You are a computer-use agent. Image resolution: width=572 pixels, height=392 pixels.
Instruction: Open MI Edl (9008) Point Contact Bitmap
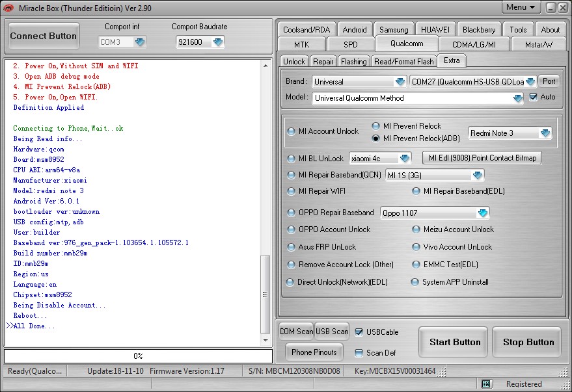482,158
